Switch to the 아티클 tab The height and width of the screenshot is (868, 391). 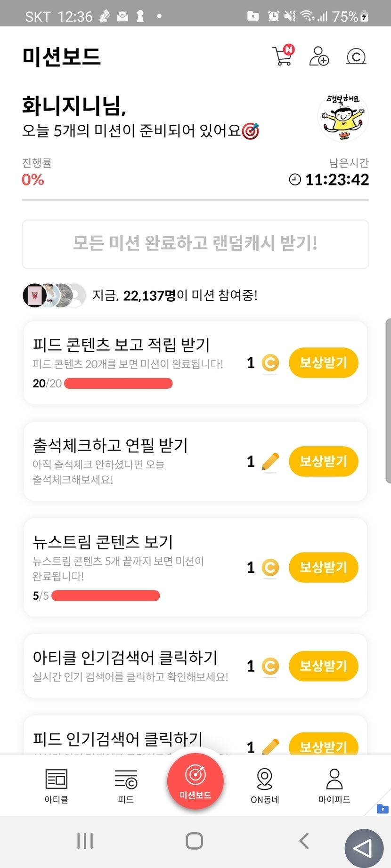coord(57,786)
